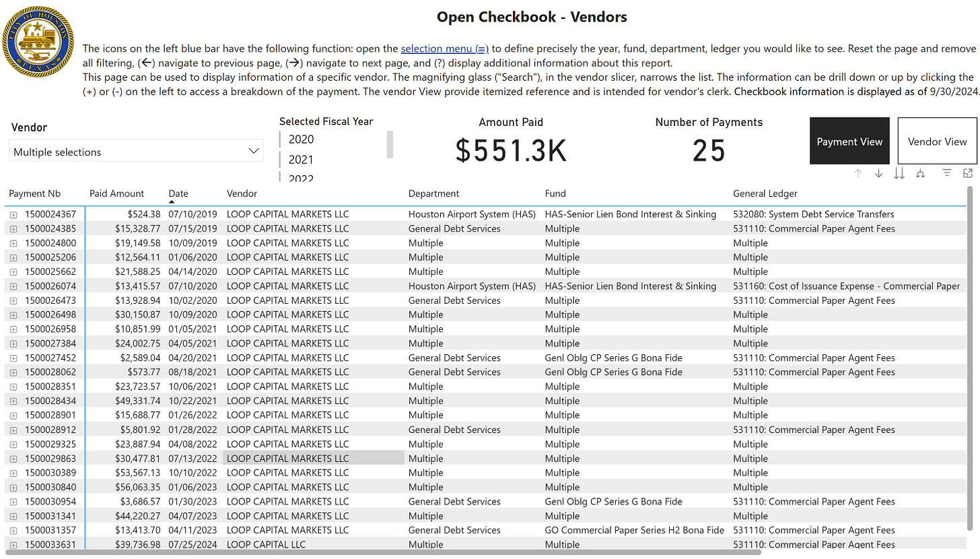Click the Amount Paid $551.3K card
The image size is (980, 559).
511,140
